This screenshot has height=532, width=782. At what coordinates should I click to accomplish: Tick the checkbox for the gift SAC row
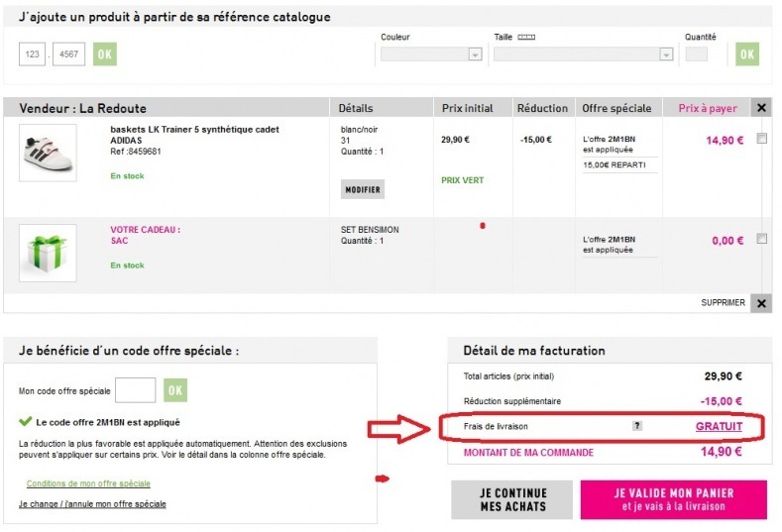[x=761, y=239]
